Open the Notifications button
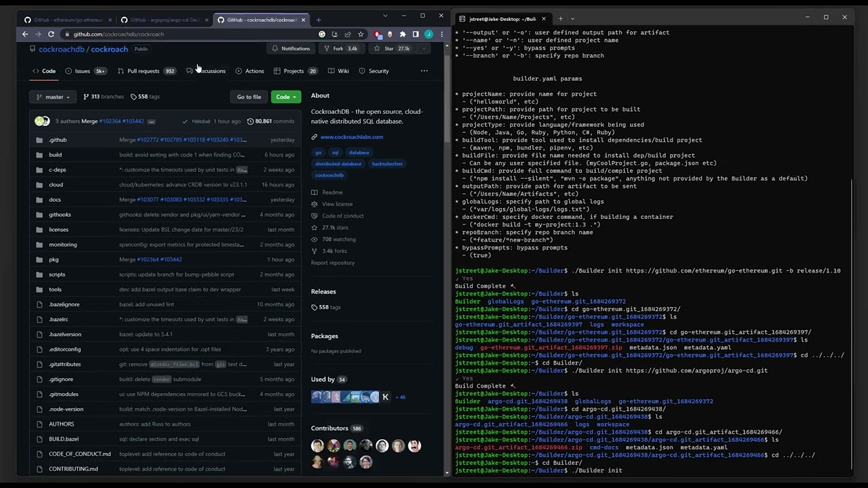The image size is (868, 488). [291, 48]
